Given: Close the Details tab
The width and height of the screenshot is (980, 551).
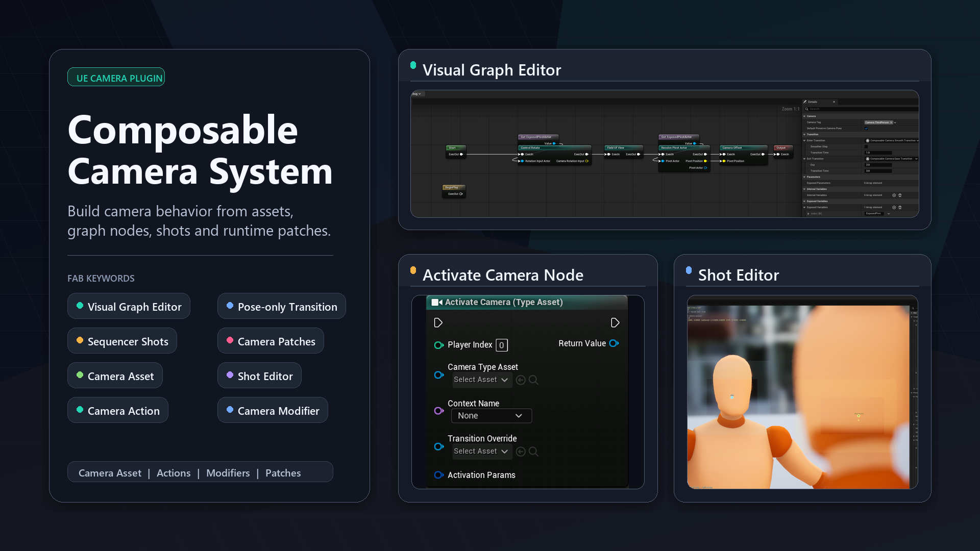Looking at the screenshot, I should click(834, 102).
